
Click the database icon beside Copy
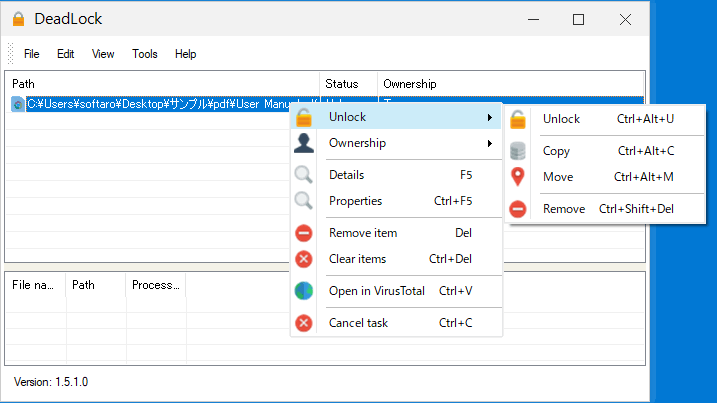[x=518, y=151]
